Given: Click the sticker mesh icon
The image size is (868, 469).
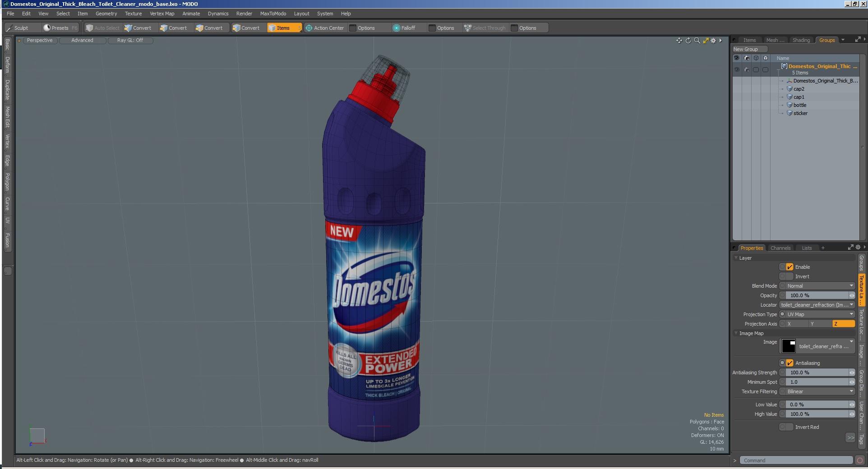Looking at the screenshot, I should [790, 113].
